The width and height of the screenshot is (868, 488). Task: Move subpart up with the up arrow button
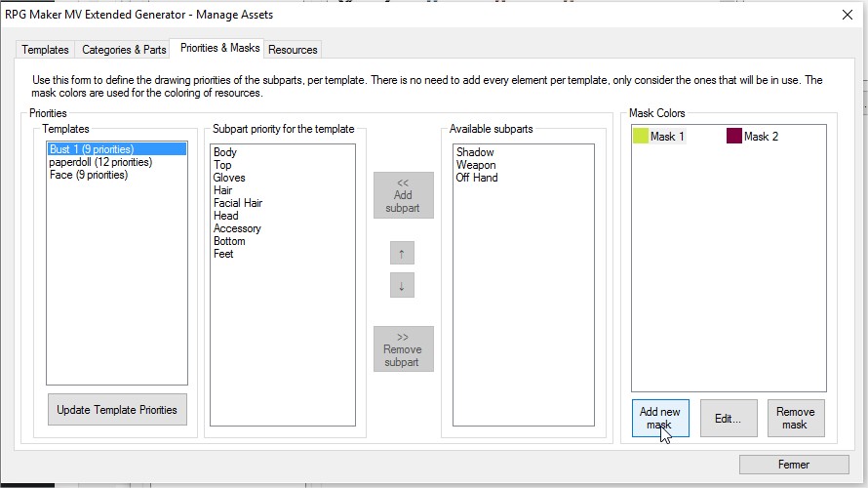[x=402, y=254]
